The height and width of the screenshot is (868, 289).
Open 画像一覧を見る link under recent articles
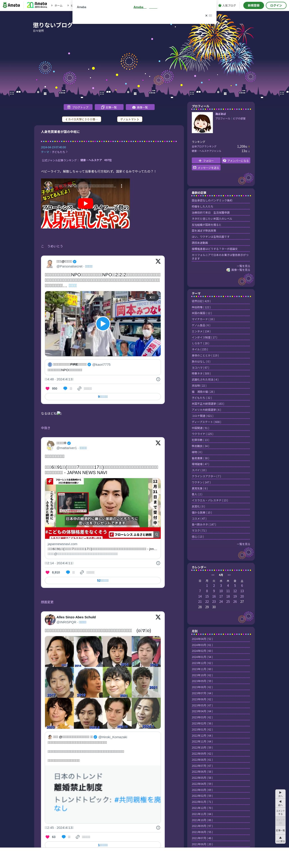click(x=239, y=270)
